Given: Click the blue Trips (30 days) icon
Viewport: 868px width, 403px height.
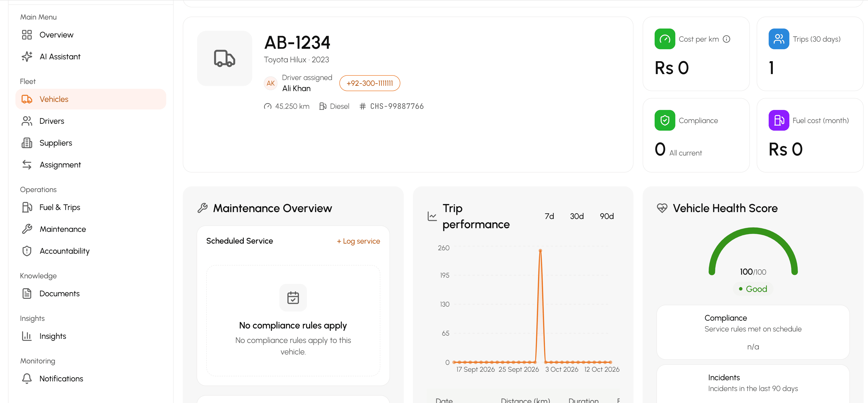Looking at the screenshot, I should point(779,39).
